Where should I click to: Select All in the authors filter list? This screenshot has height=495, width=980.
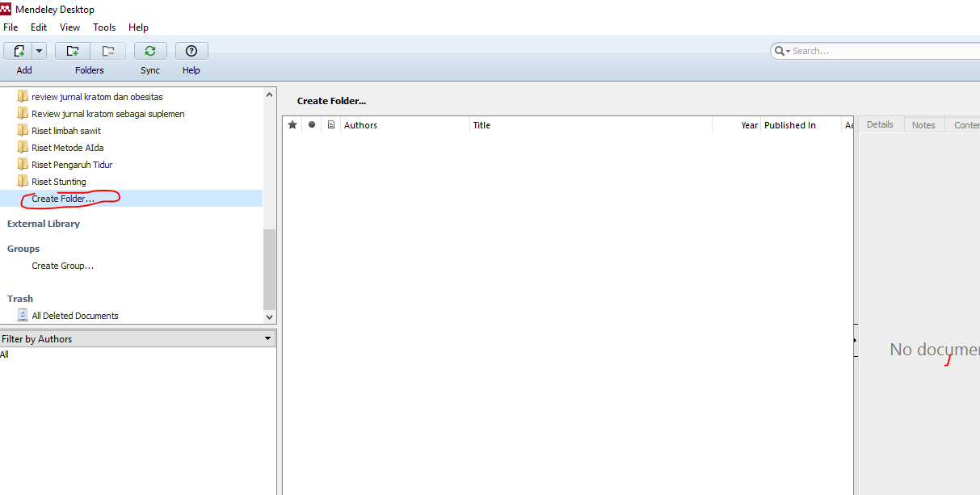pyautogui.click(x=4, y=354)
